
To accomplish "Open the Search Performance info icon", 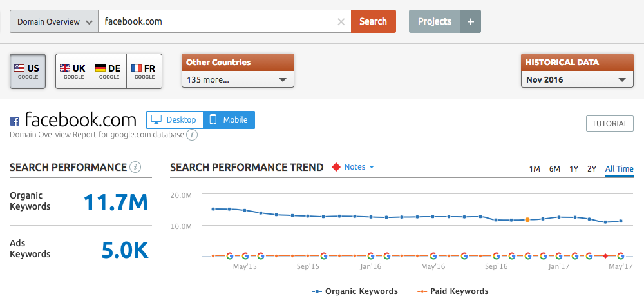I will tap(135, 167).
